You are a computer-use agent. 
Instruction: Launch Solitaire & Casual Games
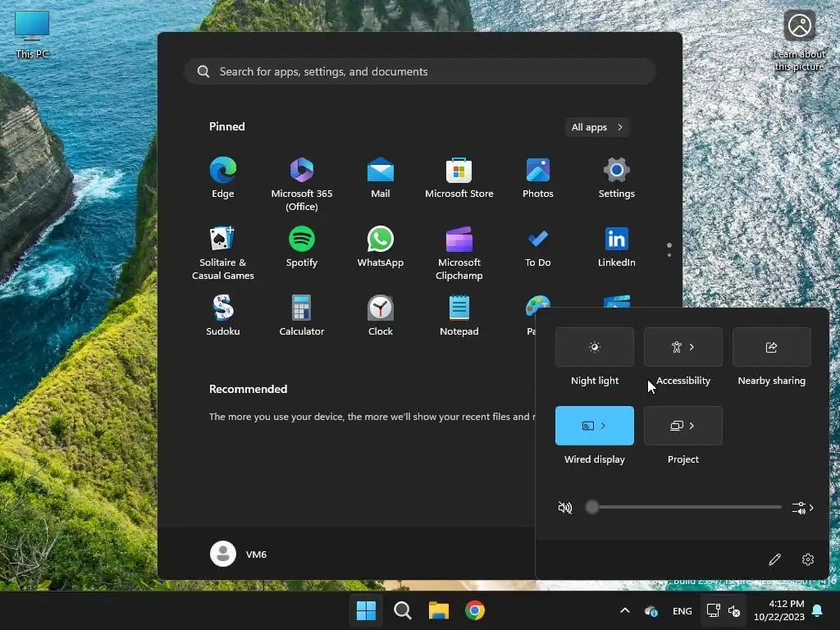[223, 253]
